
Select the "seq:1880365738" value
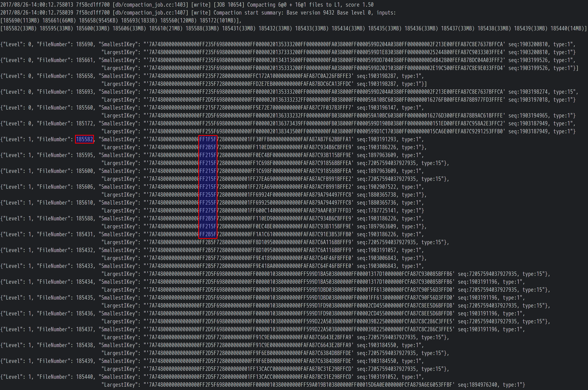tap(376, 195)
